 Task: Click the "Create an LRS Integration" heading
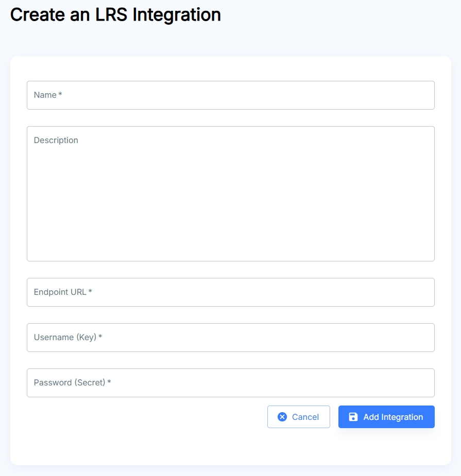tap(115, 14)
